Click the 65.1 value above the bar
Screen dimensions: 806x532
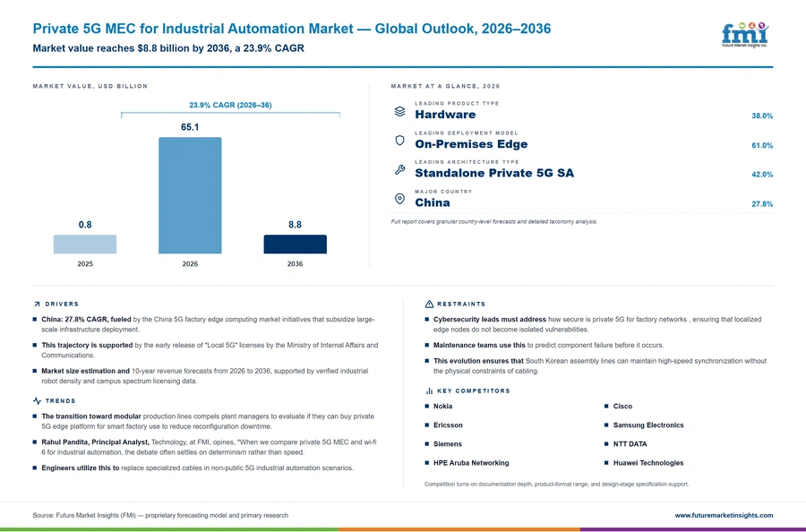pyautogui.click(x=190, y=127)
